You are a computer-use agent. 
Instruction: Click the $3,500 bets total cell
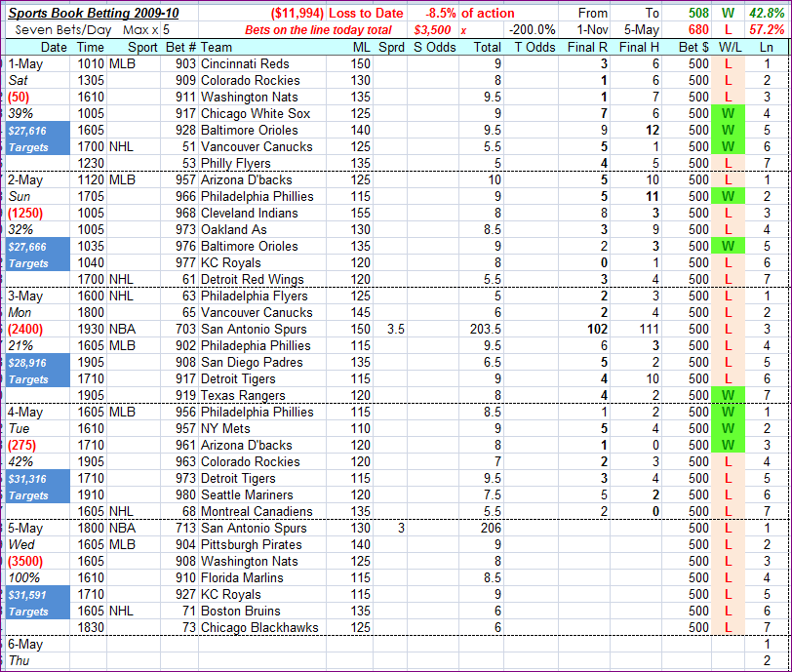[432, 30]
